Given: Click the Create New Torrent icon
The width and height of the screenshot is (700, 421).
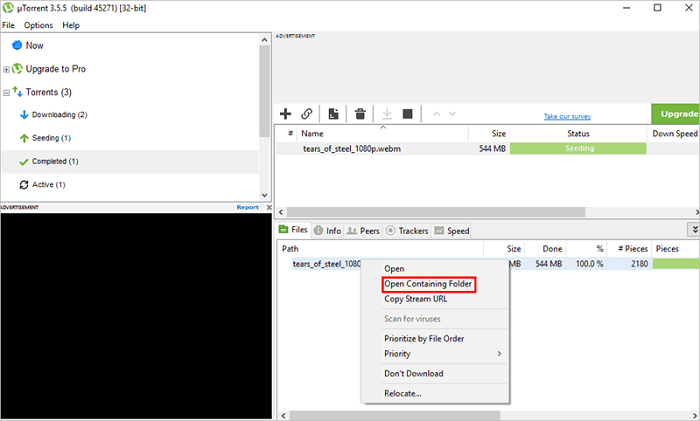Looking at the screenshot, I should point(334,114).
